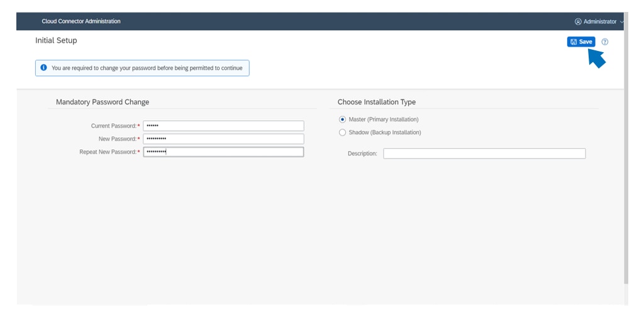The image size is (644, 316).
Task: Open the Administrator user menu label
Action: [600, 21]
